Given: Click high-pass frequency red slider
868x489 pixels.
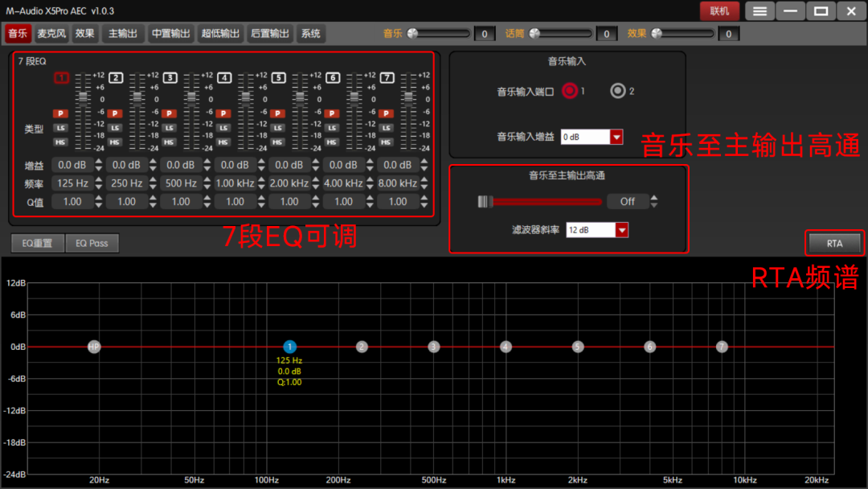Looking at the screenshot, I should (x=540, y=202).
